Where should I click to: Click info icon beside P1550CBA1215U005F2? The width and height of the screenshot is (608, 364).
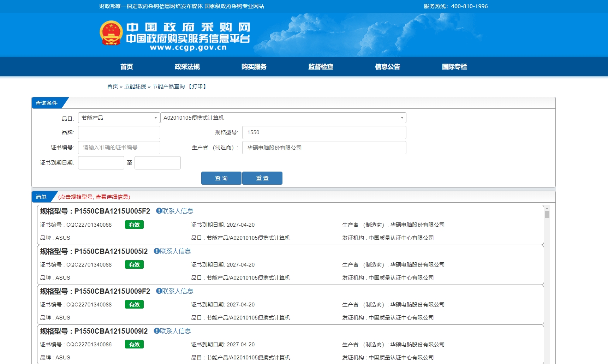(159, 211)
